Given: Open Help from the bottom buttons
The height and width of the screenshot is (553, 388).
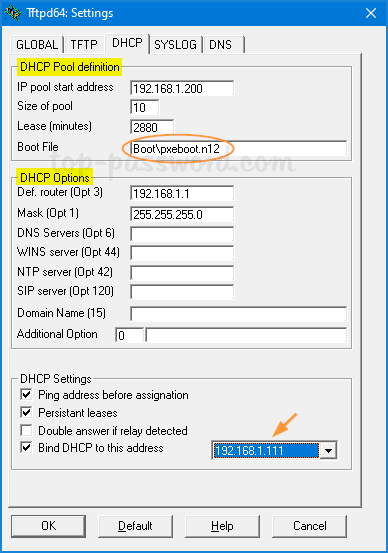Looking at the screenshot, I should (222, 526).
